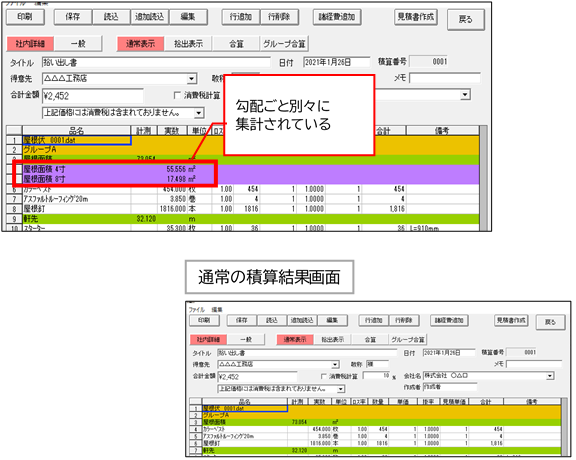The width and height of the screenshot is (576, 460).
Task: Click 敬称 field in the 通常の積算結果画面 window
Action: pyautogui.click(x=377, y=364)
